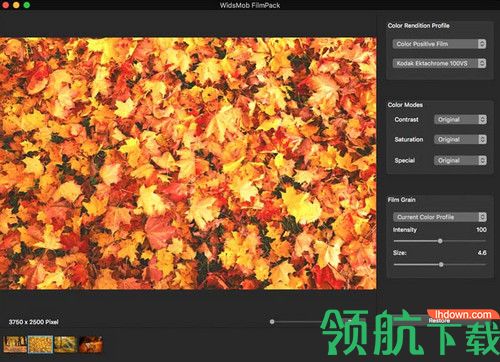Open the Contrast mode dropdown

(460, 120)
